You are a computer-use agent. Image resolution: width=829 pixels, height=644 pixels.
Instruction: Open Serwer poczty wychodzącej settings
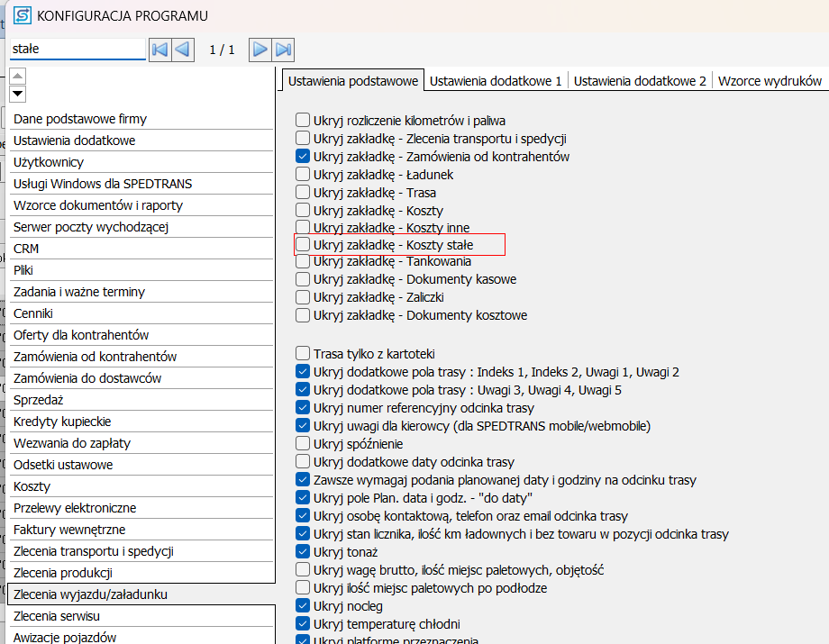(x=91, y=227)
